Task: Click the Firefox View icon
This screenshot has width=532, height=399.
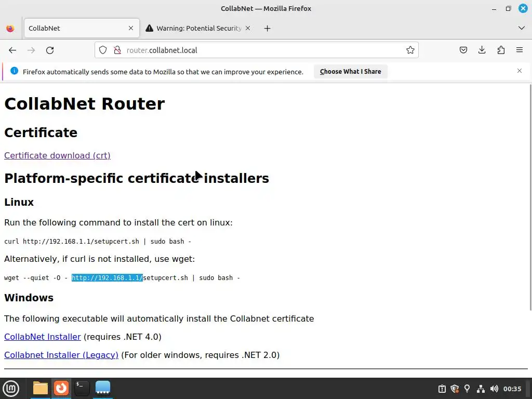Action: pos(10,28)
